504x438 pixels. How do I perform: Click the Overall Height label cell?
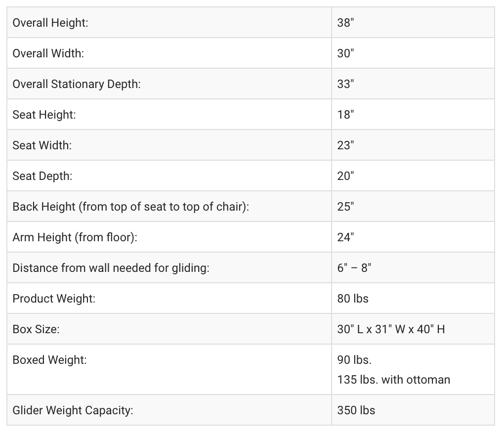pyautogui.click(x=50, y=23)
